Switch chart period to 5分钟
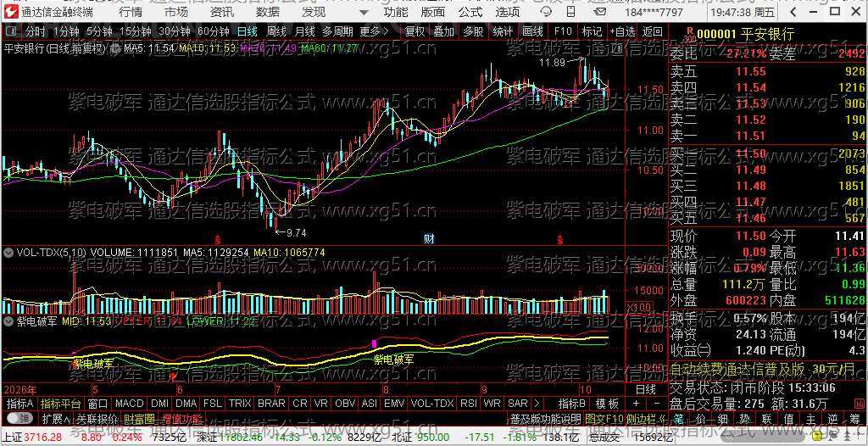868x446 pixels. (98, 31)
